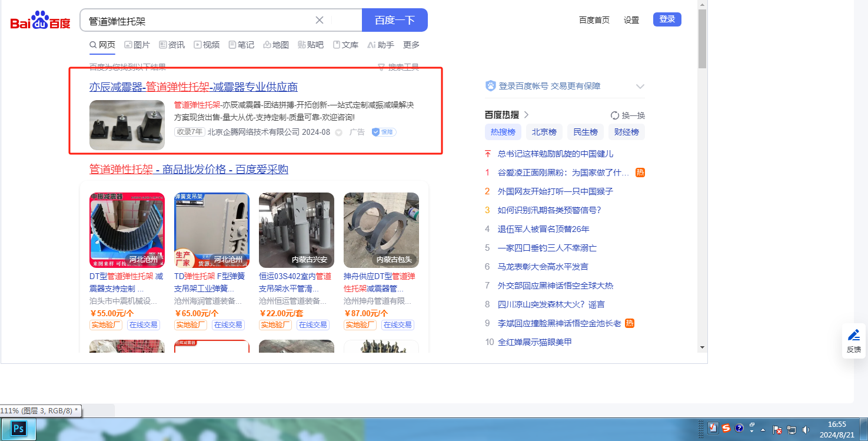Open the TD弹性托架 F型弹簧 product image
This screenshot has width=868, height=441.
[212, 230]
